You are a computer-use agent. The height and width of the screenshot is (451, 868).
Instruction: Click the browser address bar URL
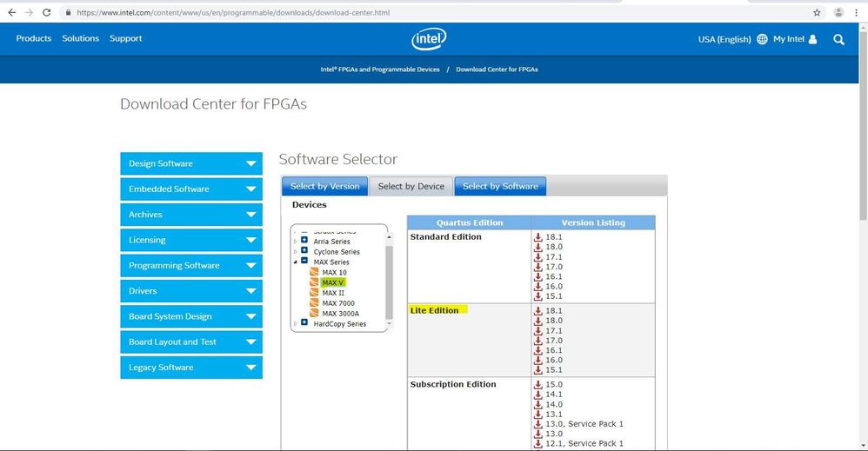pos(233,12)
